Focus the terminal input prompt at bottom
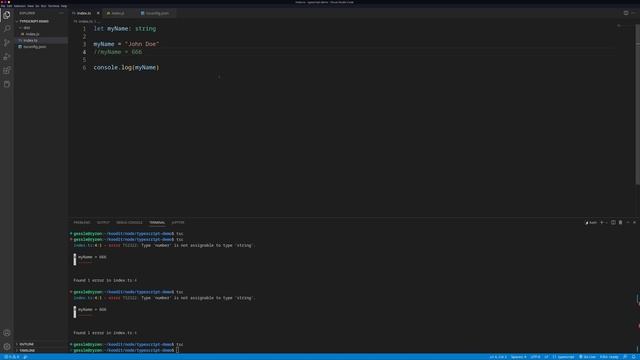 [x=177, y=350]
